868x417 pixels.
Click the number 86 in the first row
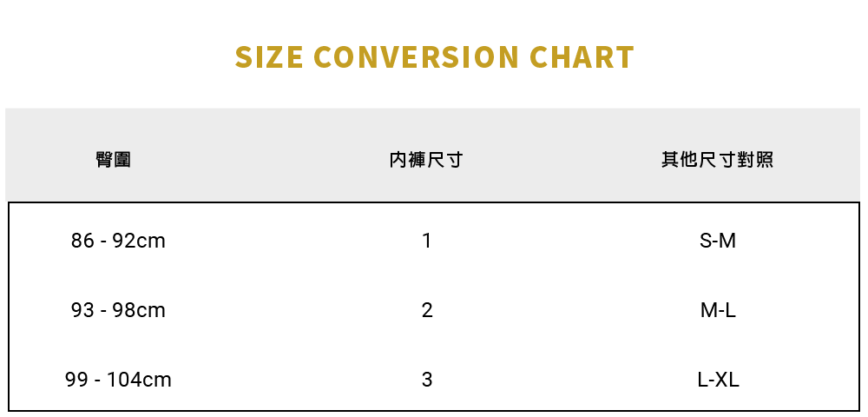[82, 241]
